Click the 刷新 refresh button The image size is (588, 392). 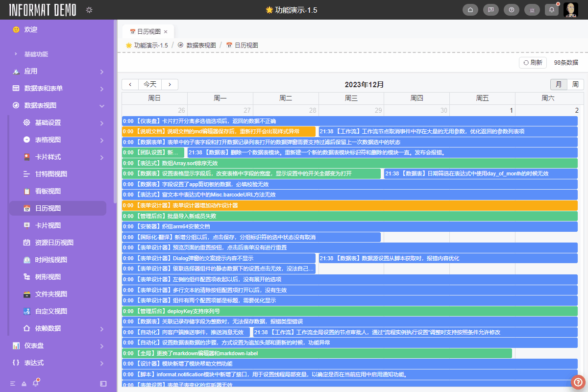pyautogui.click(x=533, y=62)
